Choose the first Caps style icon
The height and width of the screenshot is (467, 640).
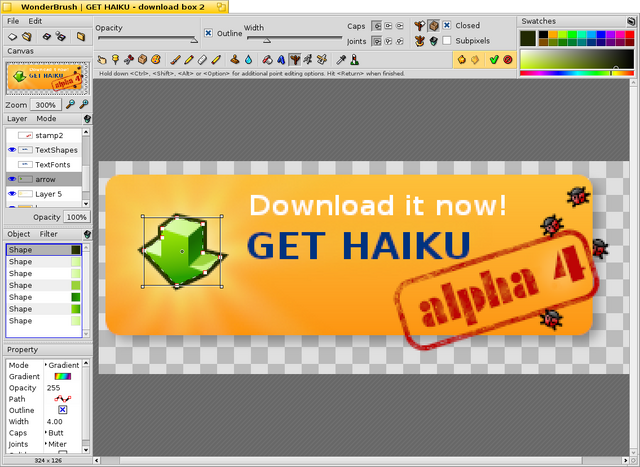tap(377, 26)
